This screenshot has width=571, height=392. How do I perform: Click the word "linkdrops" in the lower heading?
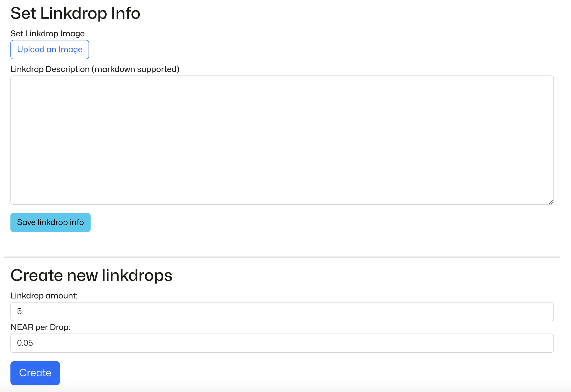coord(137,275)
